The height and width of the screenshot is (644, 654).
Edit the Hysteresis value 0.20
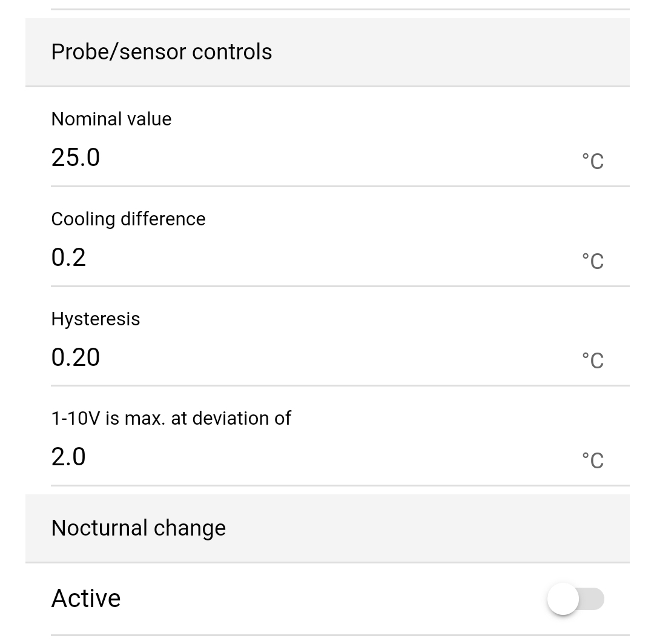76,357
